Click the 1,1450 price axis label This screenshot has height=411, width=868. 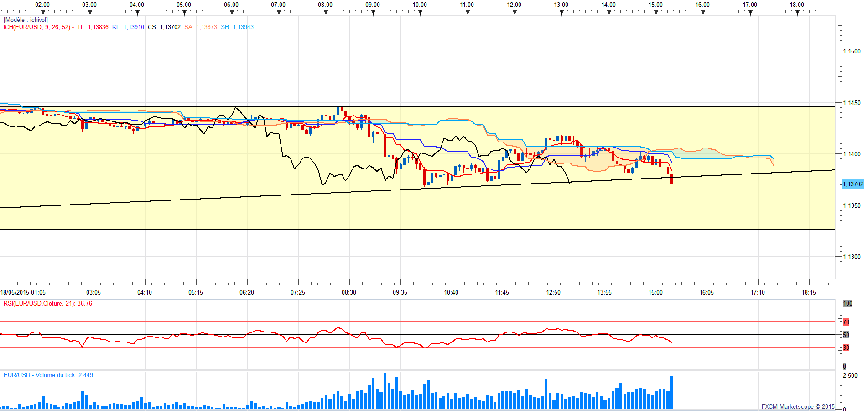(x=852, y=103)
